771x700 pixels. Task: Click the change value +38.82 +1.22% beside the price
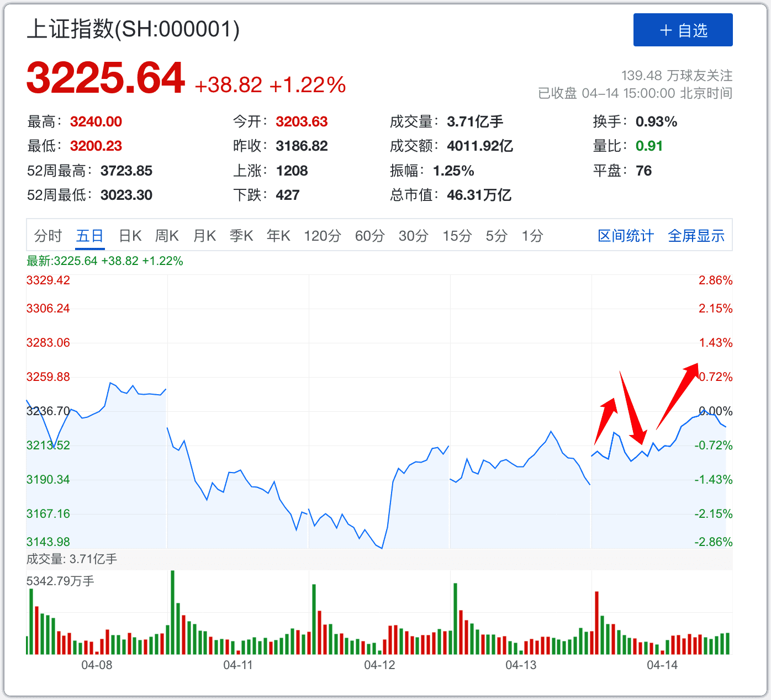tap(270, 85)
